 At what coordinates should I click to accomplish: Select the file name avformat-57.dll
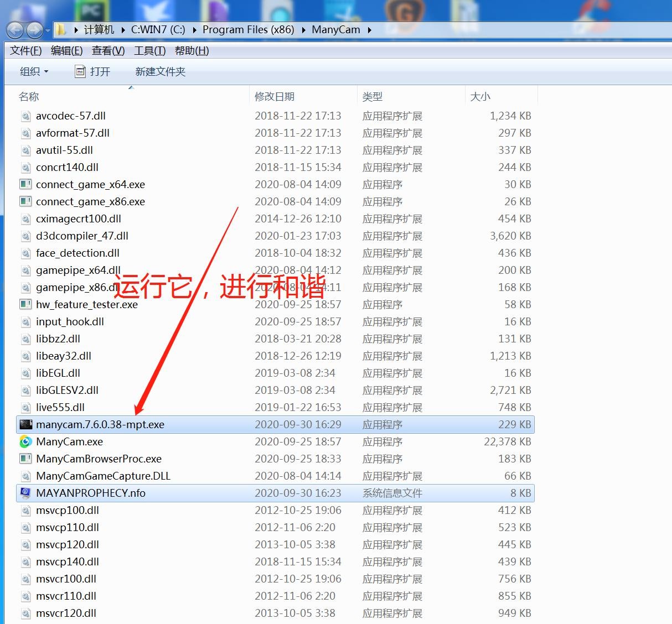coord(73,133)
